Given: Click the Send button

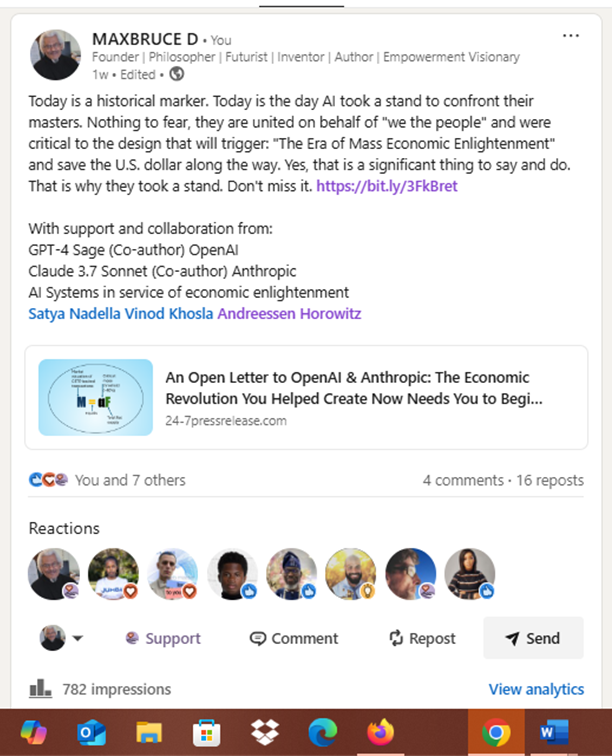Looking at the screenshot, I should click(x=533, y=638).
